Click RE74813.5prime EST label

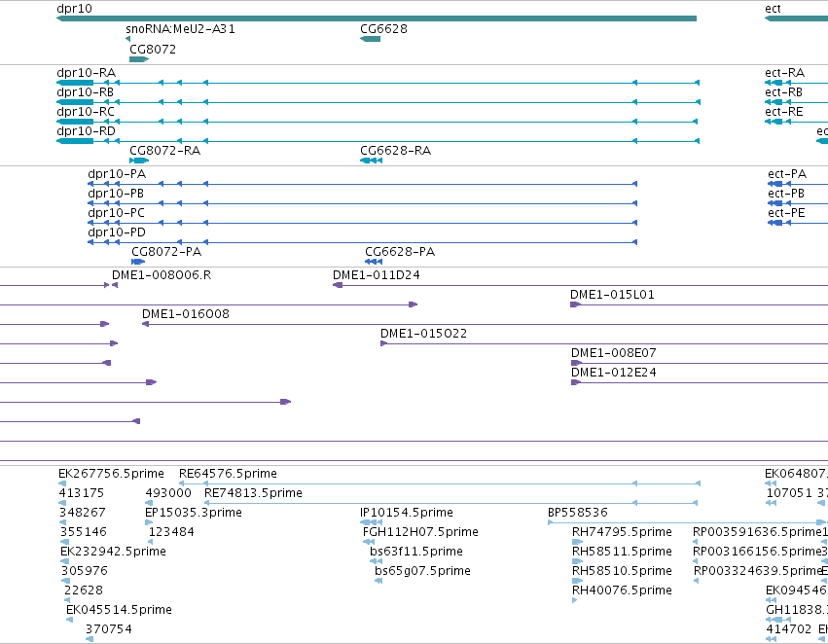click(254, 493)
